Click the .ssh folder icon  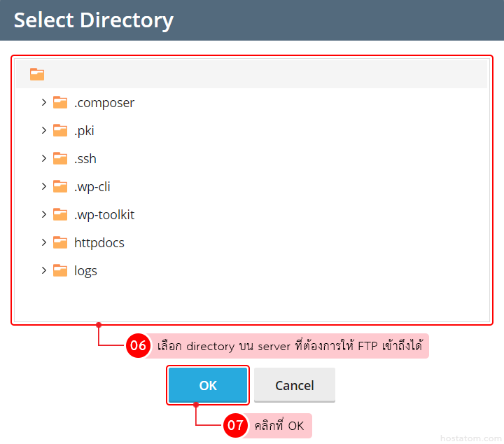click(x=60, y=158)
